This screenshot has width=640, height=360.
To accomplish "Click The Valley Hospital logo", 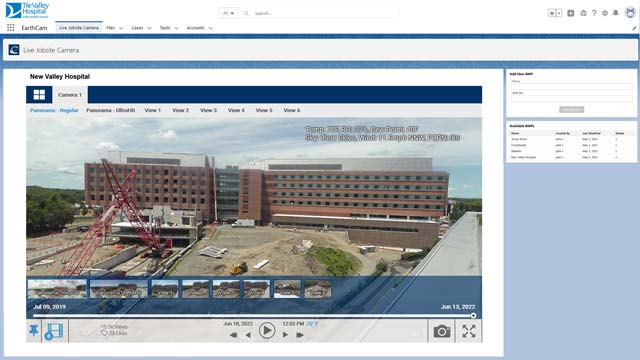I will click(27, 10).
